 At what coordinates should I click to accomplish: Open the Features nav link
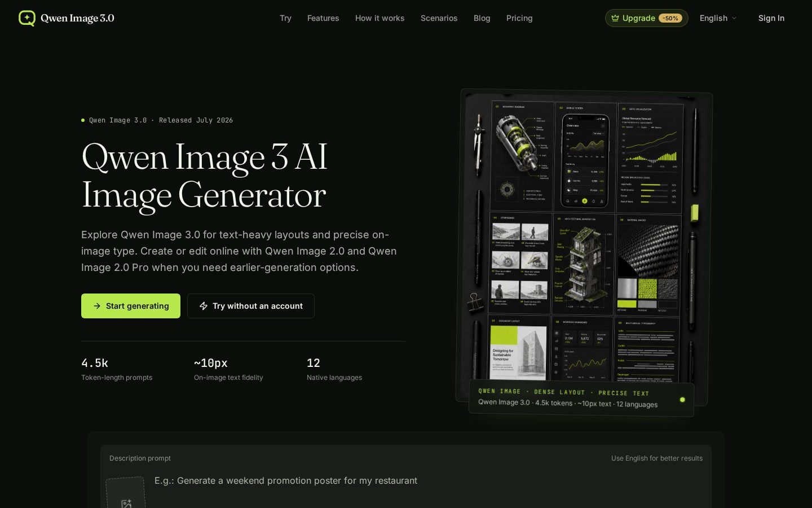[323, 18]
